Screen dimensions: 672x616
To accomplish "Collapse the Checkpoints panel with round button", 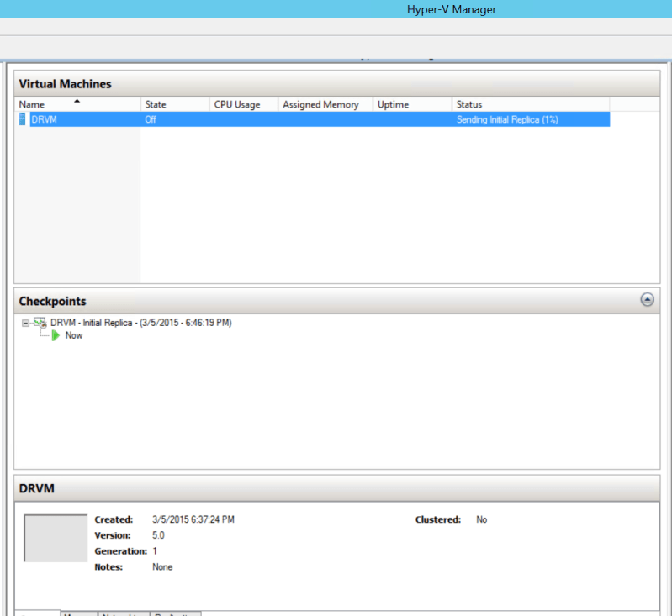I will pos(647,300).
